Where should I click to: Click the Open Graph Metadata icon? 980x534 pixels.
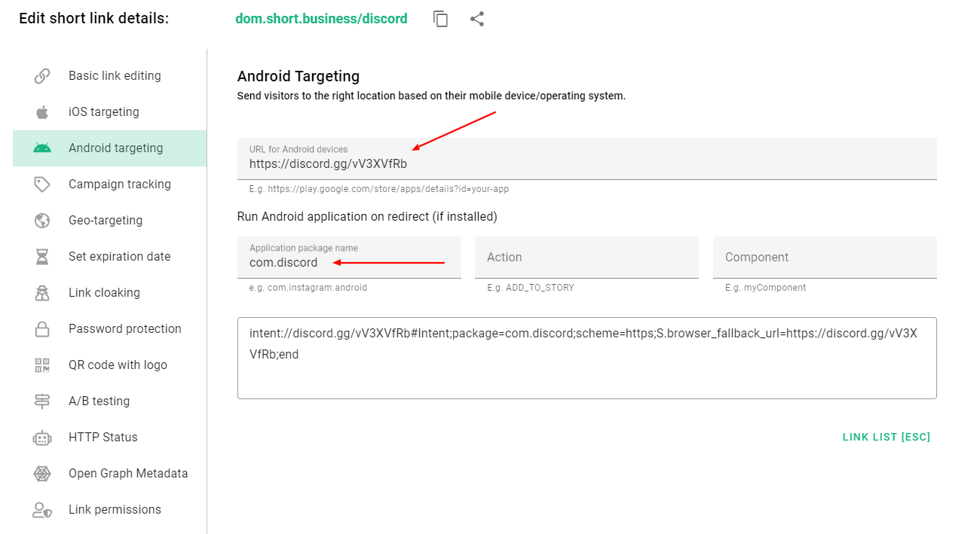click(41, 473)
